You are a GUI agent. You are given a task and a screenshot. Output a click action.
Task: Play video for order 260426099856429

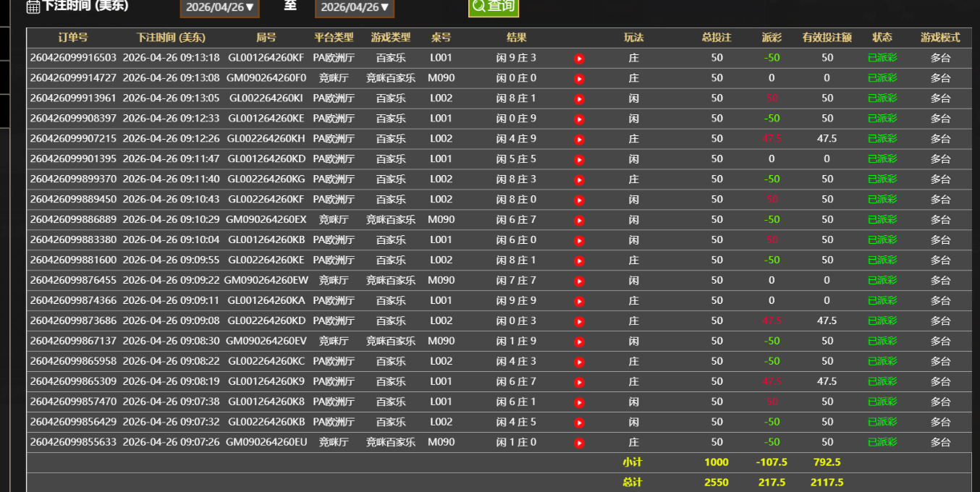tap(579, 423)
